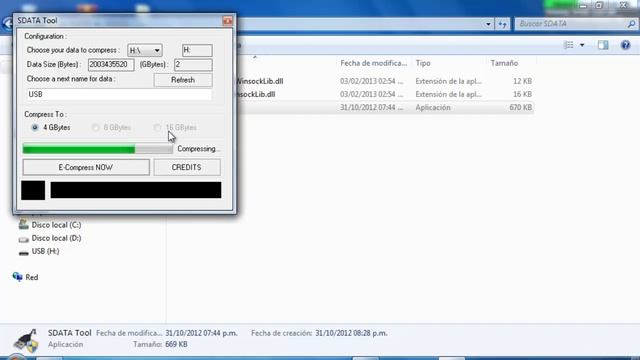Open the CREDITS button
The width and height of the screenshot is (640, 360).
click(187, 167)
